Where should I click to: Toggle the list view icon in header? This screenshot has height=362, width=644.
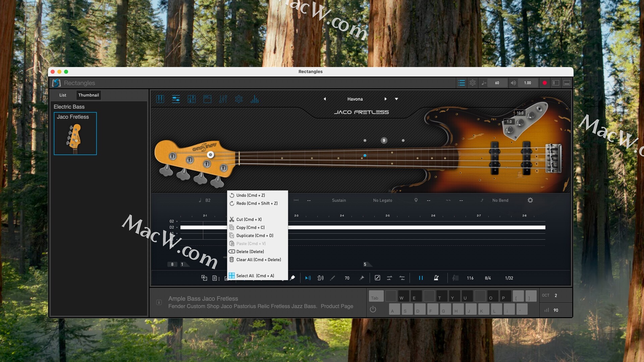click(x=462, y=83)
